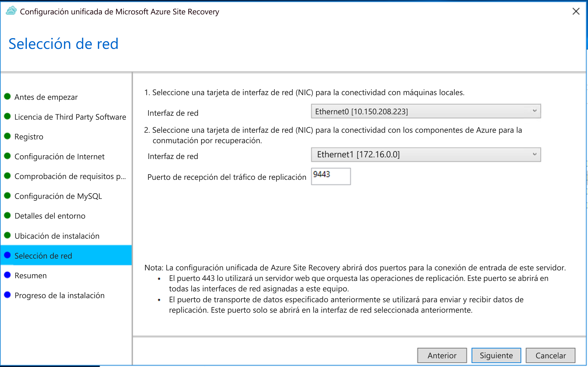Screen dimensions: 588x367
Task: Click blue bullet beside Progreso de la instalación
Action: click(7, 295)
